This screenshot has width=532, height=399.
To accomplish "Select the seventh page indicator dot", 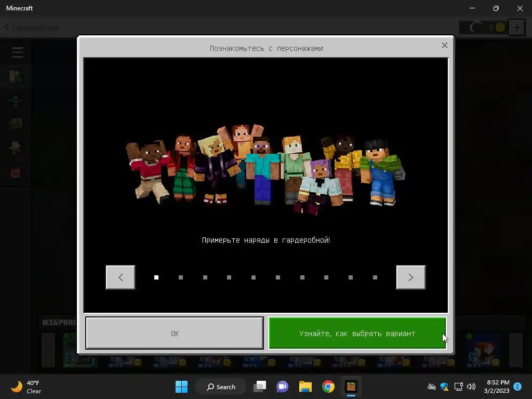I will tap(302, 277).
